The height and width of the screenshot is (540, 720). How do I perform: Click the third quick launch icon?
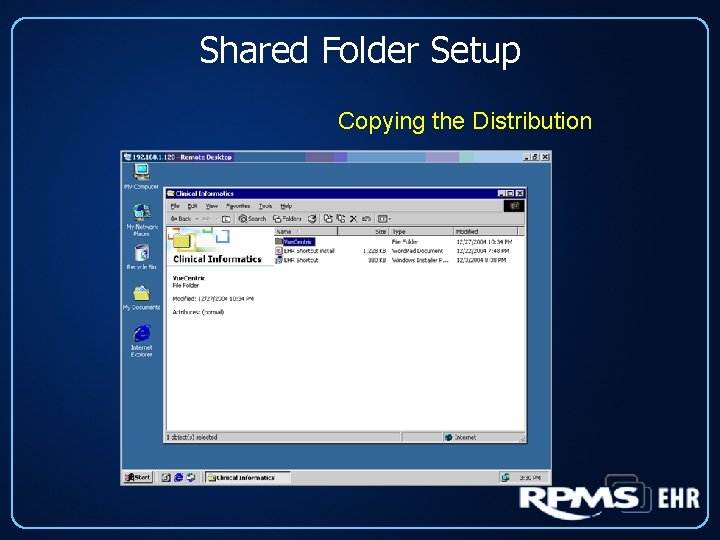(x=191, y=478)
